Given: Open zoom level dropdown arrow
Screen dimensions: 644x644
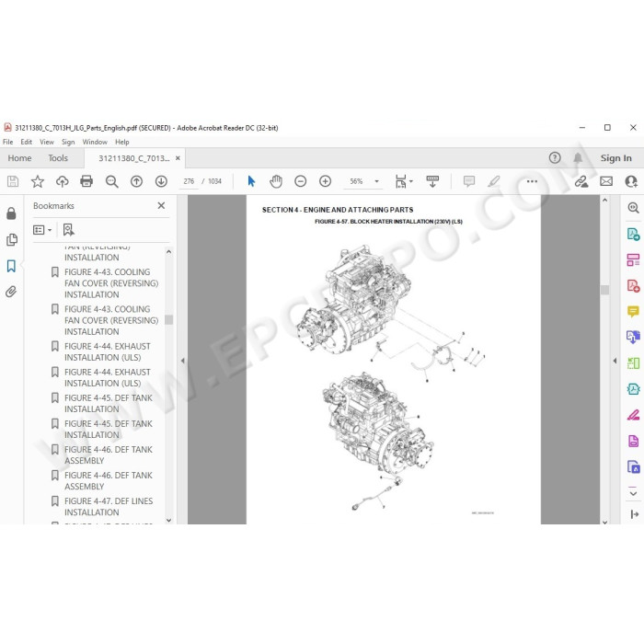Looking at the screenshot, I should (376, 181).
